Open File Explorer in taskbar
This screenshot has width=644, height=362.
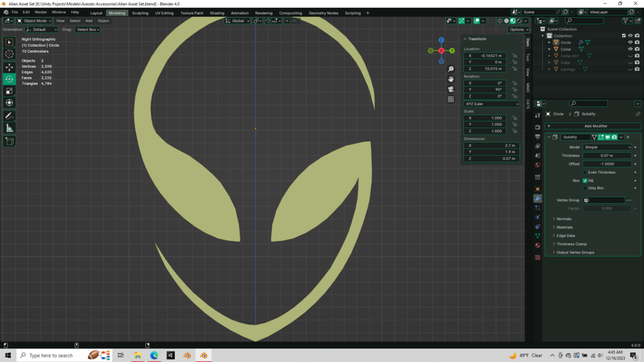(x=137, y=356)
